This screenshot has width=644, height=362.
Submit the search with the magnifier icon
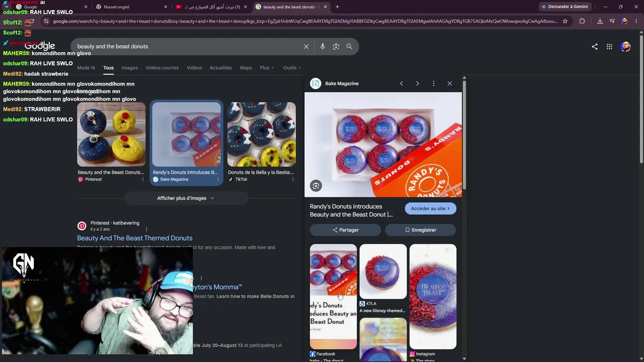coord(349,46)
